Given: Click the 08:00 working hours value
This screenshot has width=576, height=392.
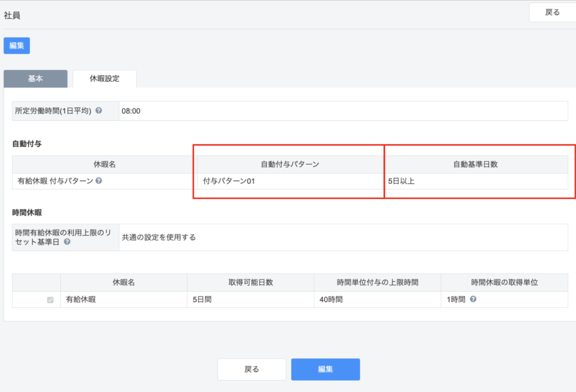Looking at the screenshot, I should (131, 111).
